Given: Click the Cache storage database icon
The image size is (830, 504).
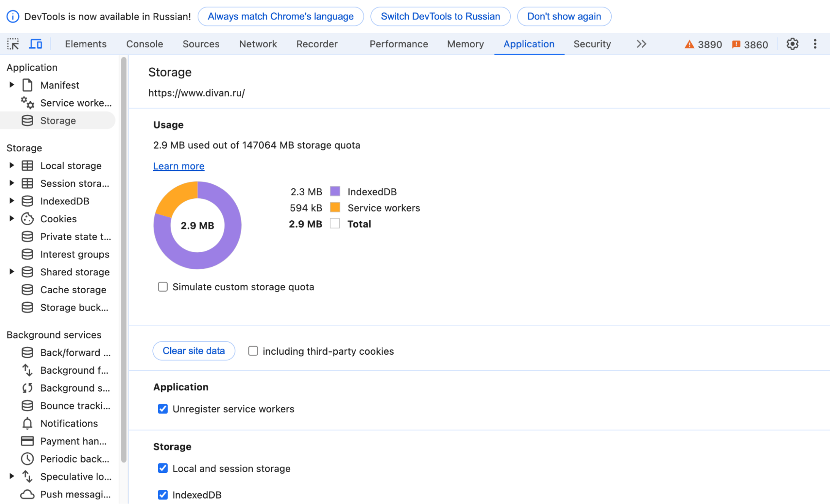Looking at the screenshot, I should [27, 290].
